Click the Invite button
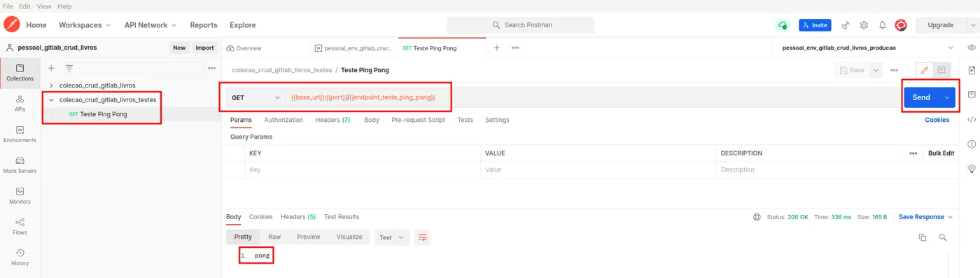The width and height of the screenshot is (980, 278). point(815,25)
